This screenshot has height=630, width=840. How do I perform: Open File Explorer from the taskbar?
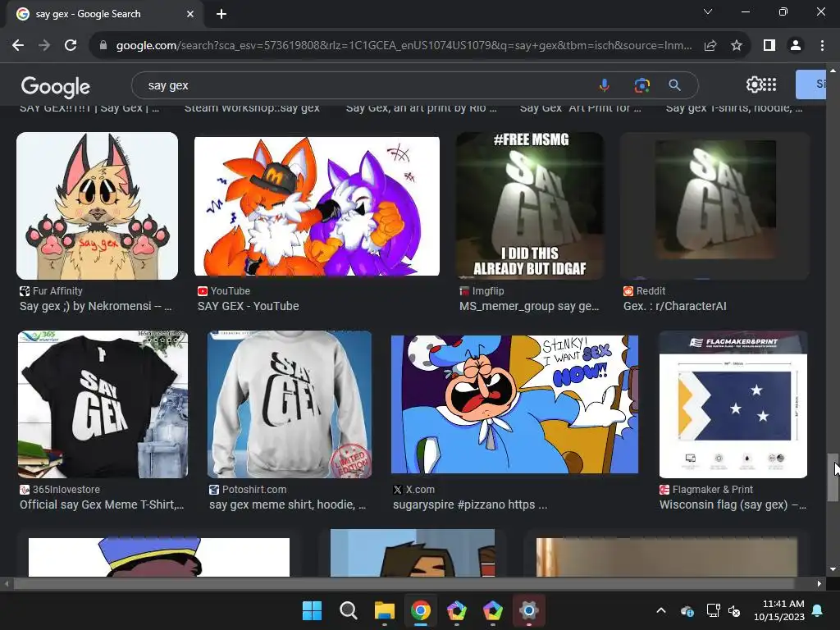384,610
